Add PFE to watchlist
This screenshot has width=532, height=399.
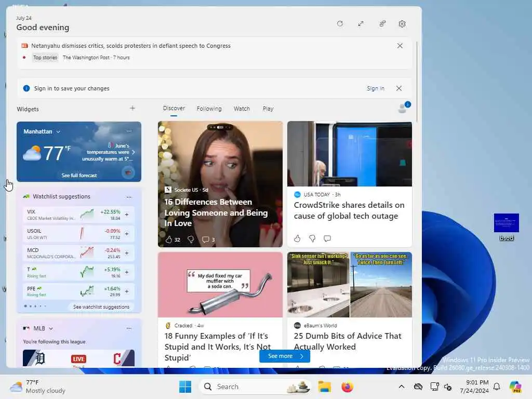click(x=127, y=291)
